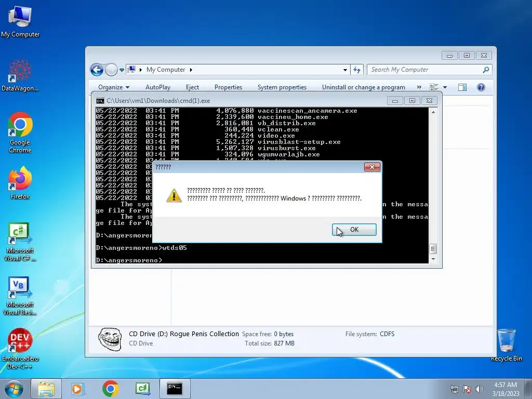Open My Computer desktop icon

pos(20,21)
